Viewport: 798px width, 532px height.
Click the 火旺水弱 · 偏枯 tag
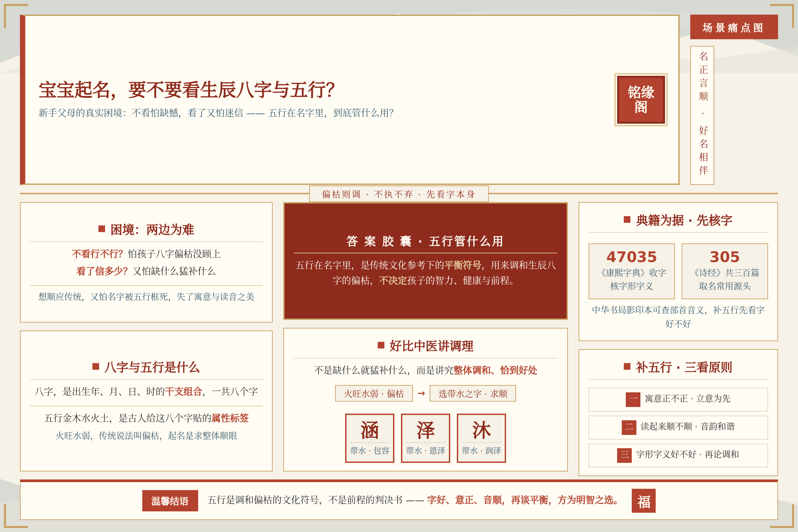tap(374, 393)
